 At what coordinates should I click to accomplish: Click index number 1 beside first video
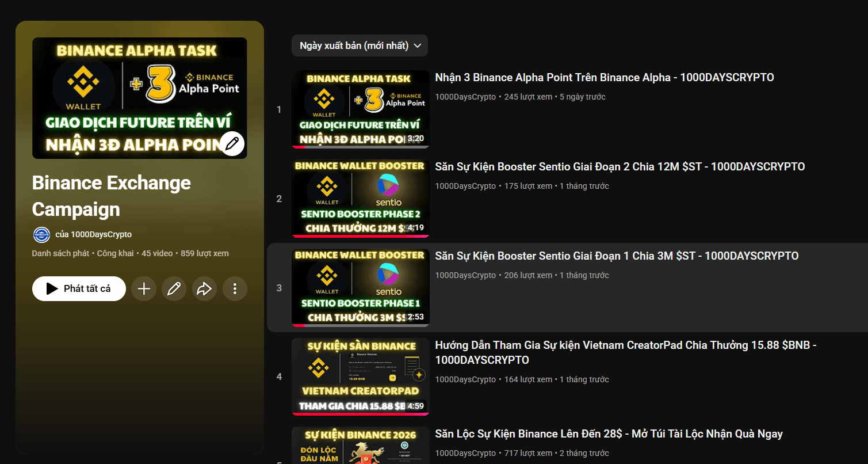point(279,109)
